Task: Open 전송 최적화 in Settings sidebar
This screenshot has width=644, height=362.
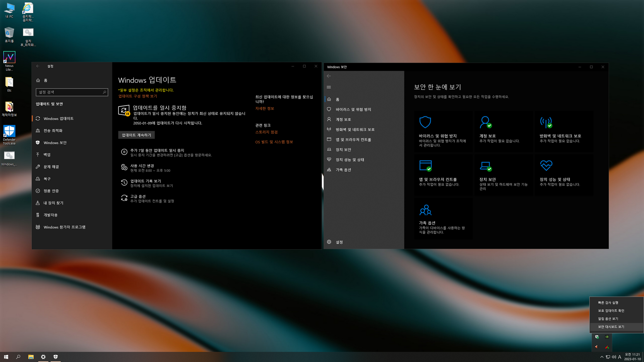Action: [x=72, y=130]
